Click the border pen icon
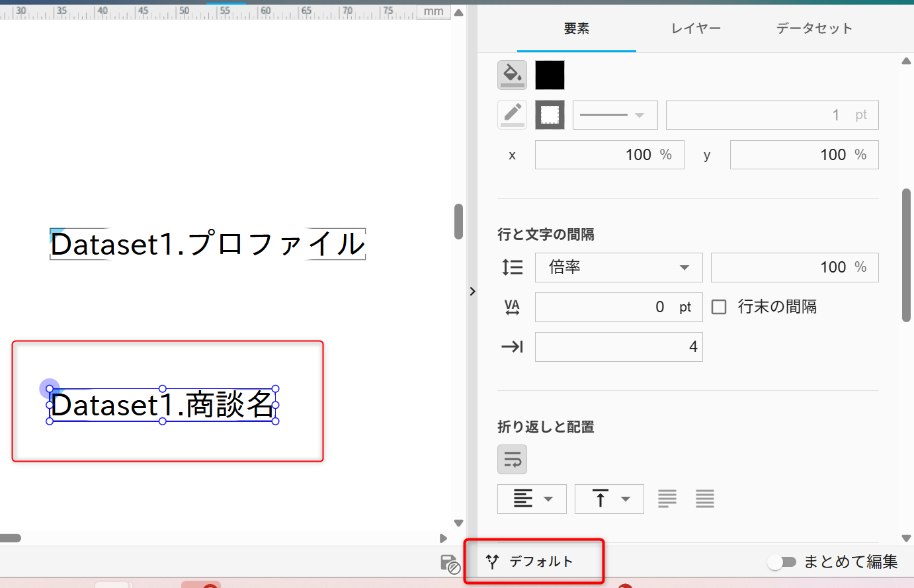 pos(512,114)
